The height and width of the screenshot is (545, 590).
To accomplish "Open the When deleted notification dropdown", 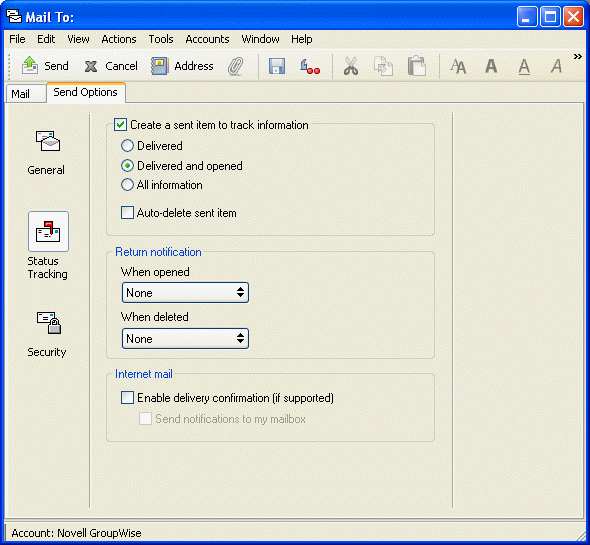I will 185,338.
